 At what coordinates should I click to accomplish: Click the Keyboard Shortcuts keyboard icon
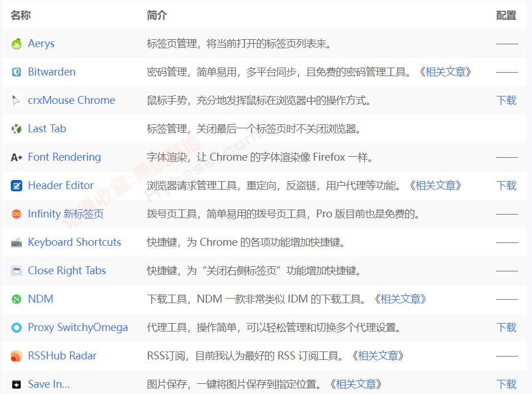(x=16, y=242)
